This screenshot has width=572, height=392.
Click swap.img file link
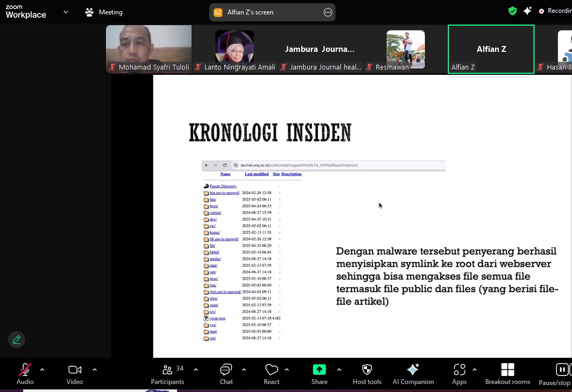click(217, 318)
